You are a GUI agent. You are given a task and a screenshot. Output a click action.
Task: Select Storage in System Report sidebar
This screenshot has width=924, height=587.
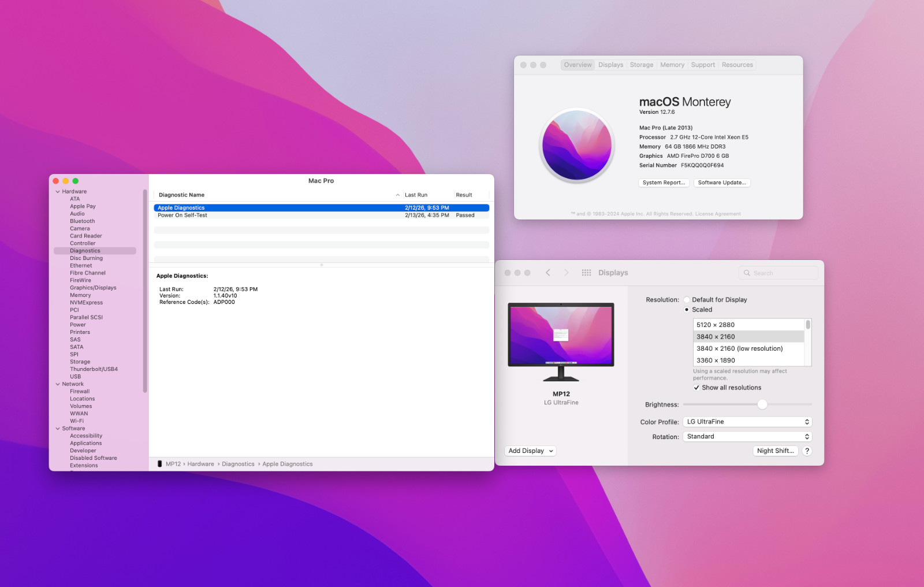(80, 362)
